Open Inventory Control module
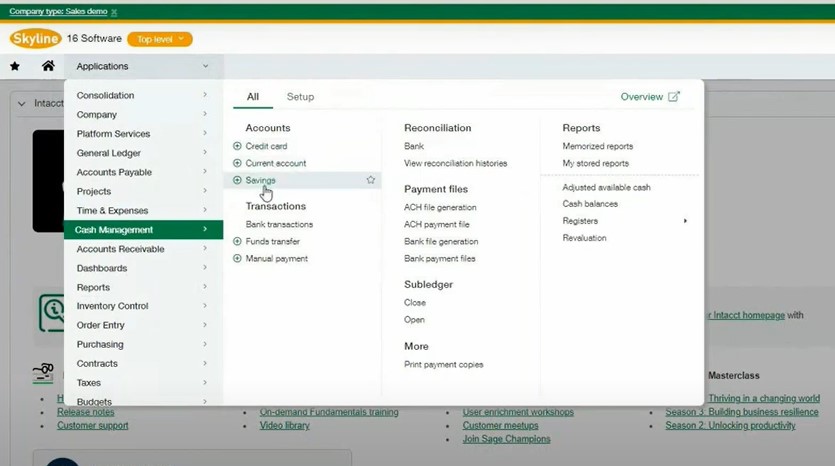Viewport: 835px width, 466px height. pyautogui.click(x=143, y=306)
